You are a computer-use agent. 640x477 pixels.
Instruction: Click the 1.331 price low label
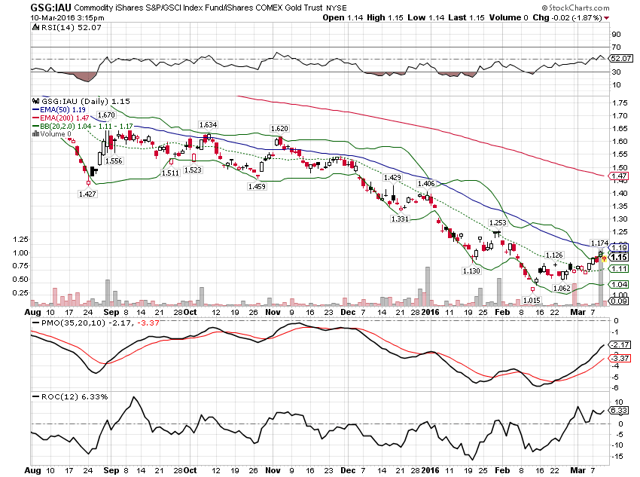click(400, 219)
